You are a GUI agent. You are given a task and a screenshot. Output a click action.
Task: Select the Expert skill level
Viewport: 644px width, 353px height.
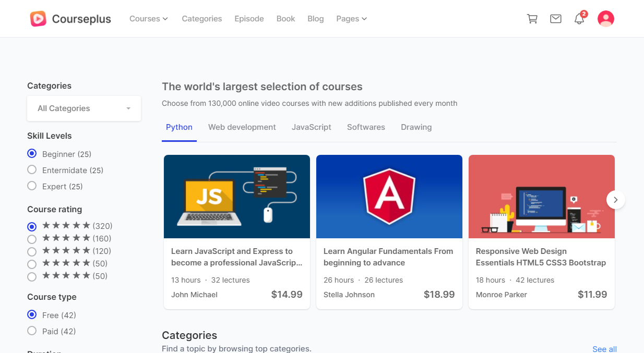[x=32, y=186]
